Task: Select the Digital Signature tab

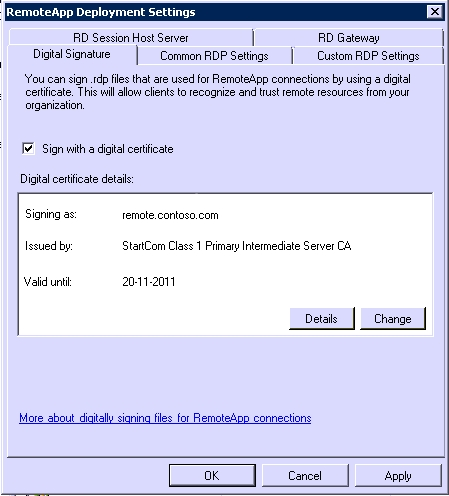Action: click(x=72, y=54)
